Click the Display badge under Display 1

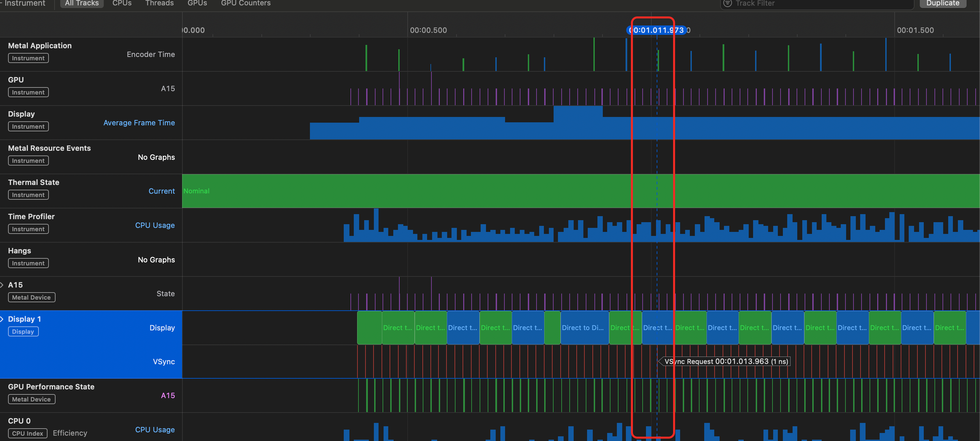(23, 332)
